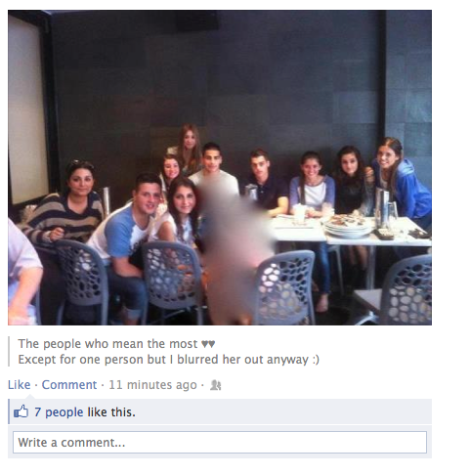Click the blurred-out figure in the photo
Screen dimensions: 470x476
(x=234, y=251)
